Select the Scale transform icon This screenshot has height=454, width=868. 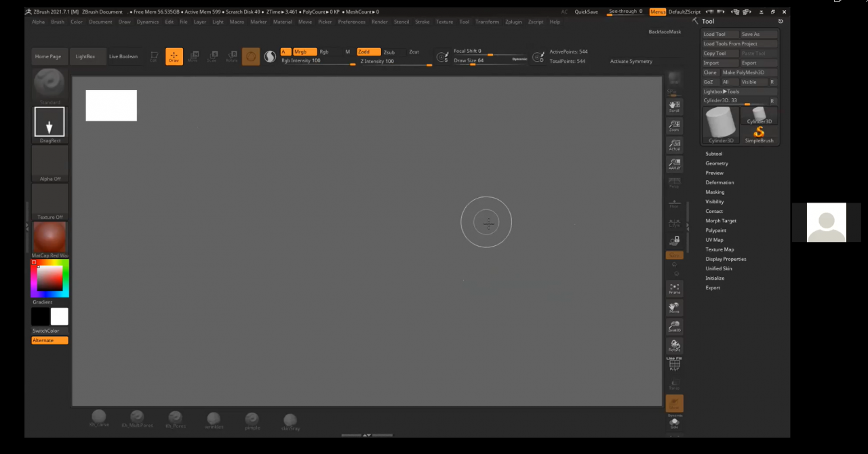[x=212, y=57]
